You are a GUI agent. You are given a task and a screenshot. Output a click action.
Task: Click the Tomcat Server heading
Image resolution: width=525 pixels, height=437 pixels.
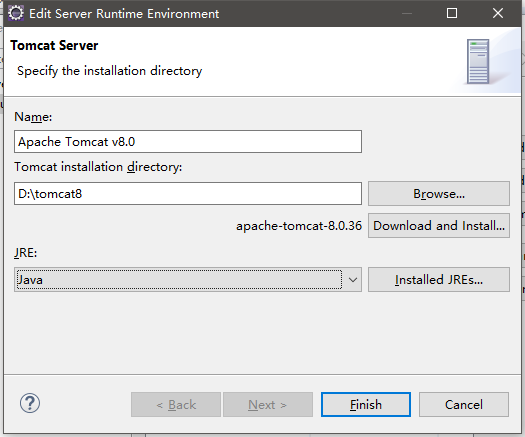point(54,46)
